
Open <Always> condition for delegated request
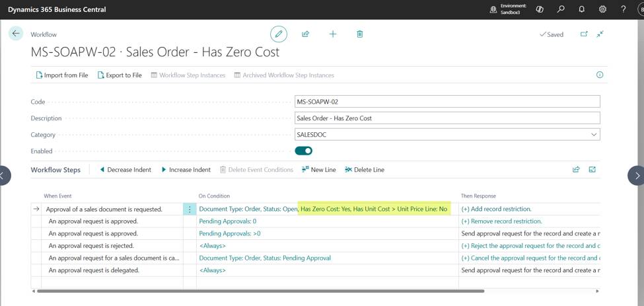coord(212,270)
